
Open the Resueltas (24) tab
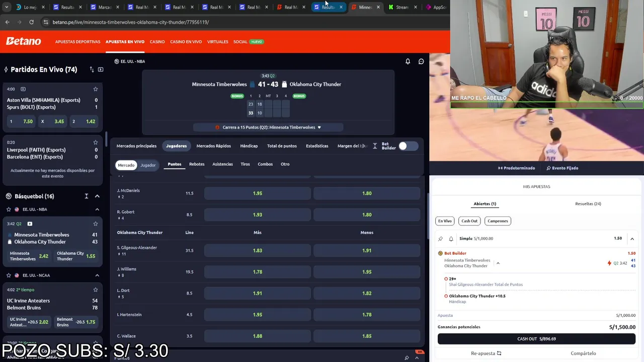588,204
